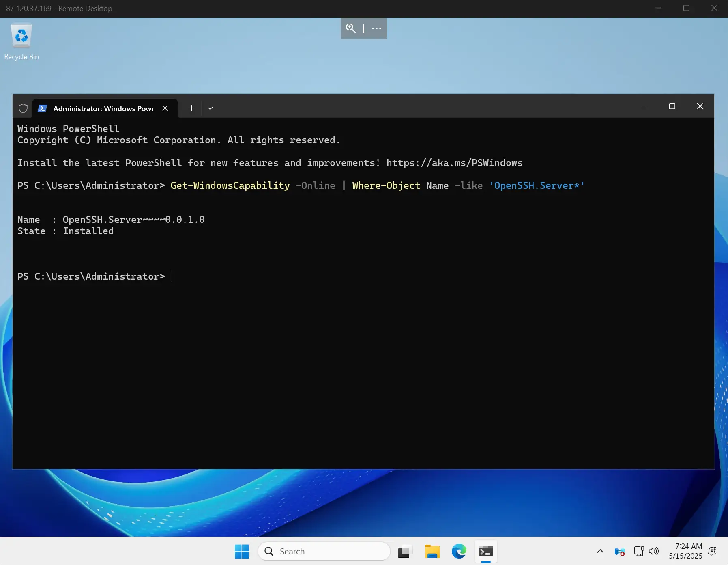Open the Windows Start menu
Image resolution: width=728 pixels, height=565 pixels.
242,551
